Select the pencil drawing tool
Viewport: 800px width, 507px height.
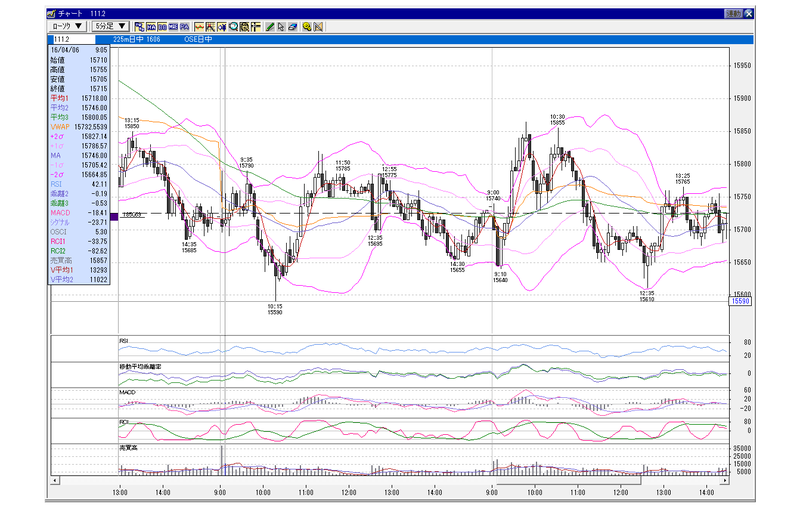click(270, 27)
